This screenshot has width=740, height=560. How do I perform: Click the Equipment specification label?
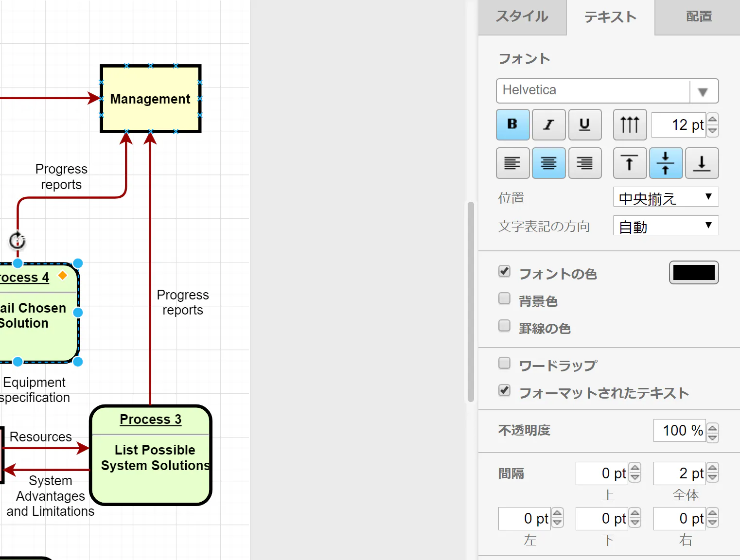pyautogui.click(x=35, y=390)
